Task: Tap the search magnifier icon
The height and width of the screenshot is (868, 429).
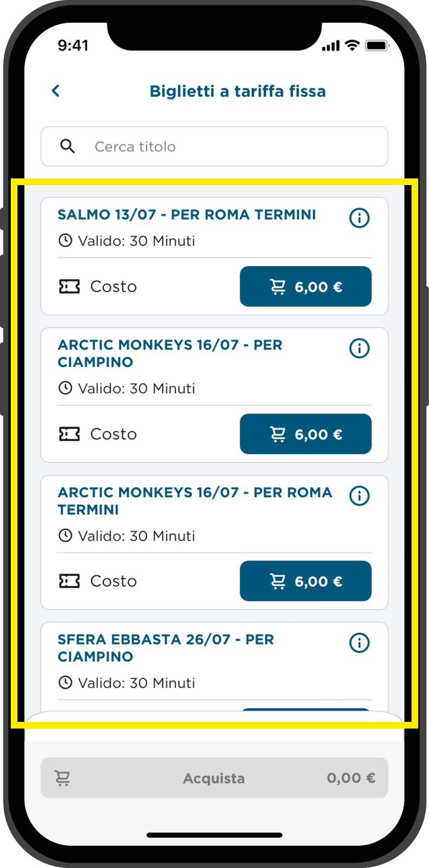Action: click(68, 146)
